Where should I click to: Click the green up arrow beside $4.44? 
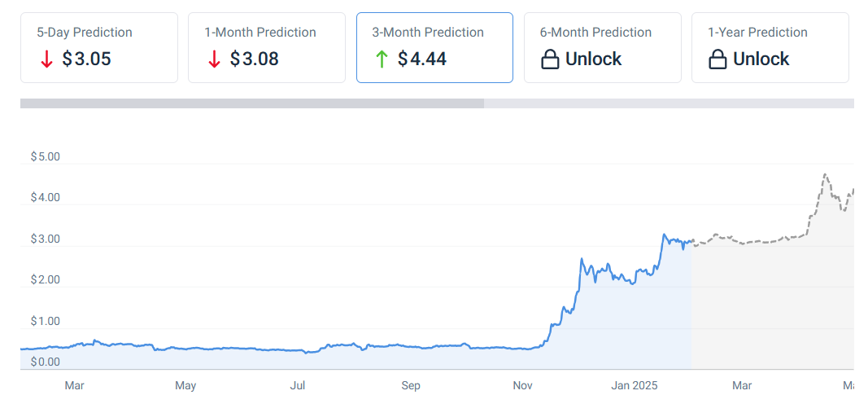(382, 59)
